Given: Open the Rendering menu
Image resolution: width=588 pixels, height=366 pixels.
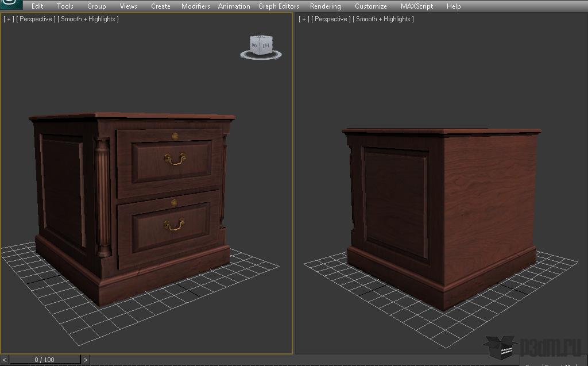Looking at the screenshot, I should [325, 6].
